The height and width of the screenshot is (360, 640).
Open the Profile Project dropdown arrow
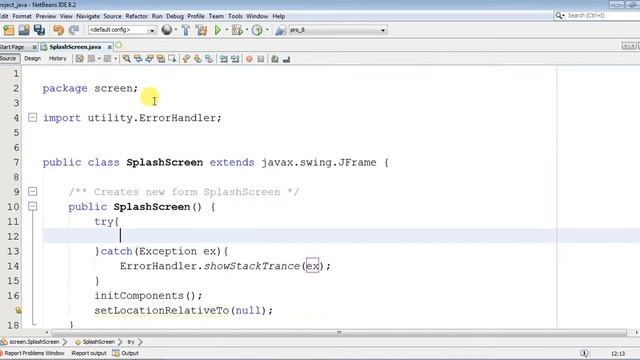click(267, 30)
